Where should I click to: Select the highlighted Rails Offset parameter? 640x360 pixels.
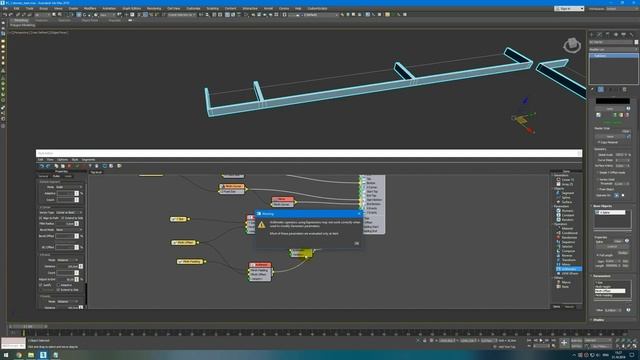(x=610, y=291)
